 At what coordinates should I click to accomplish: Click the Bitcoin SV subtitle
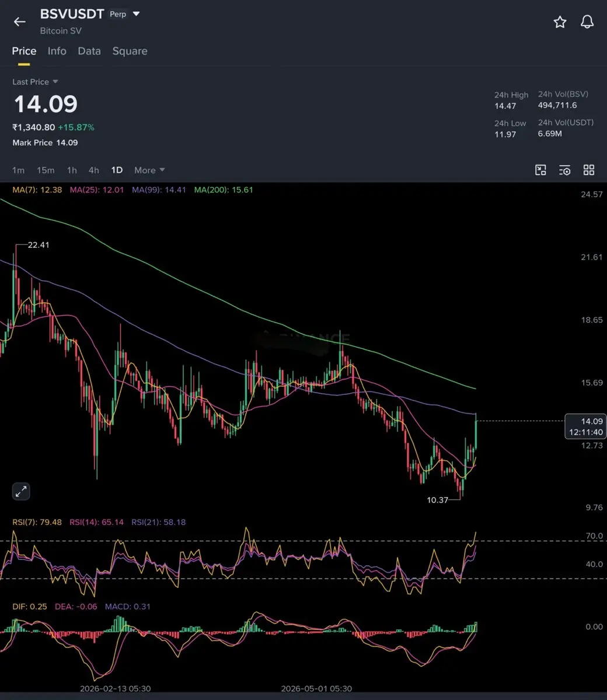click(61, 30)
